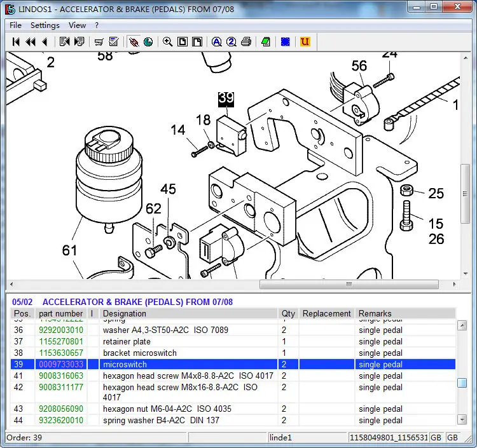Select part number 9008311177
The height and width of the screenshot is (448, 477).
tap(61, 388)
